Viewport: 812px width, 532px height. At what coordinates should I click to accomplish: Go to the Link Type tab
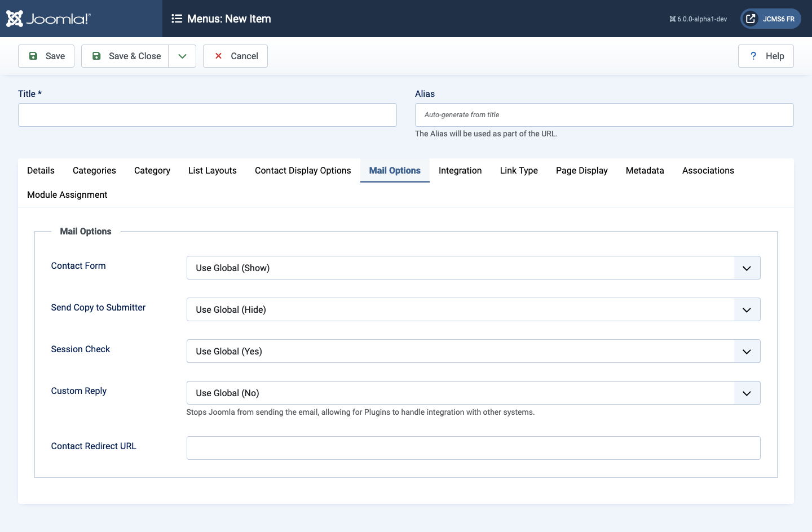(x=519, y=170)
